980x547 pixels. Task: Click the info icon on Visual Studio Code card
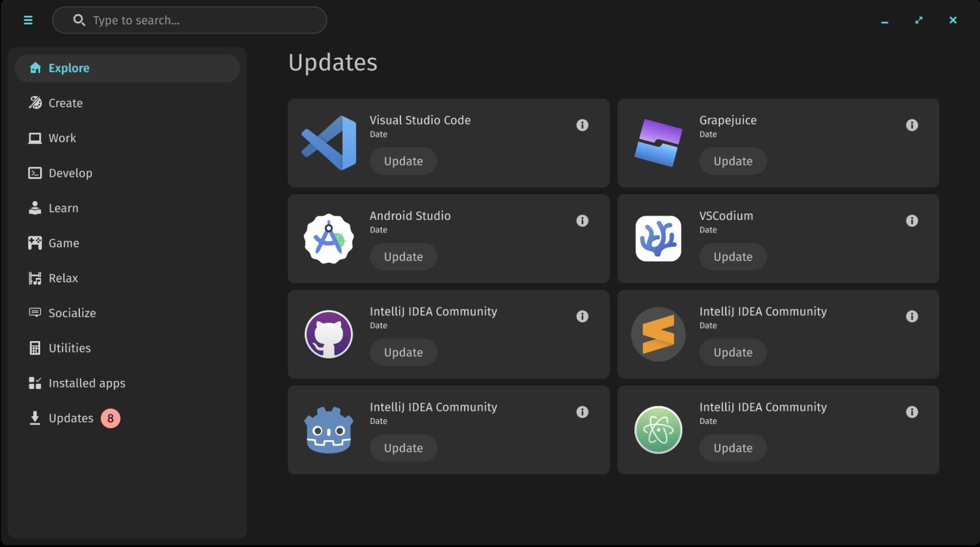point(582,125)
